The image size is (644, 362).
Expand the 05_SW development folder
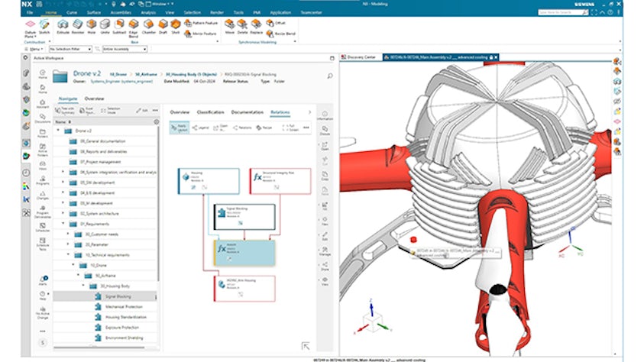pos(63,183)
